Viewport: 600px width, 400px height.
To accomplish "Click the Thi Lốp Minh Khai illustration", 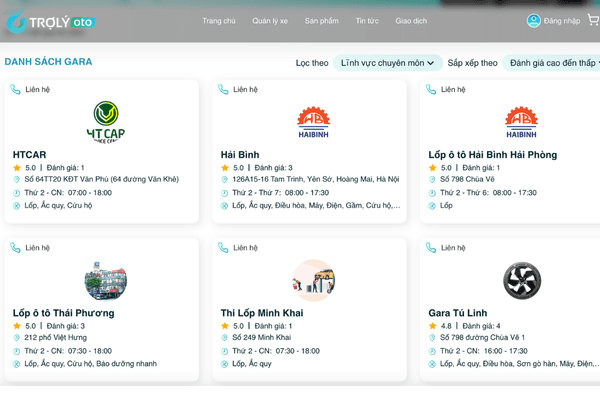I will (x=313, y=280).
